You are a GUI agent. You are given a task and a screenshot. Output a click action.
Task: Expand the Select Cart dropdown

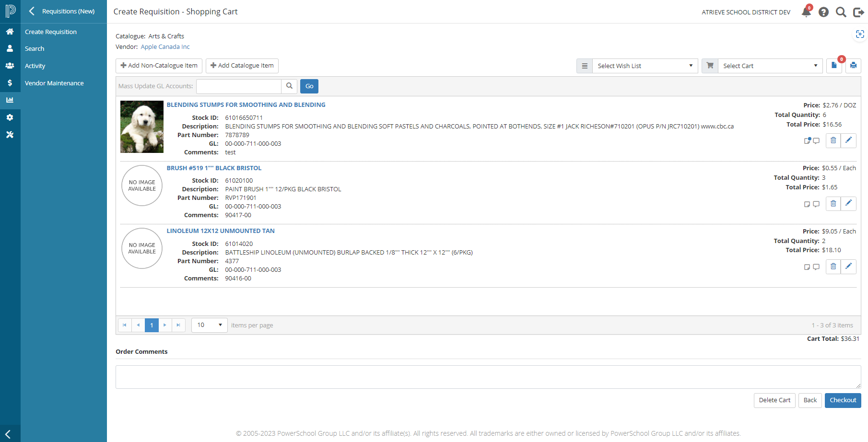click(x=770, y=66)
